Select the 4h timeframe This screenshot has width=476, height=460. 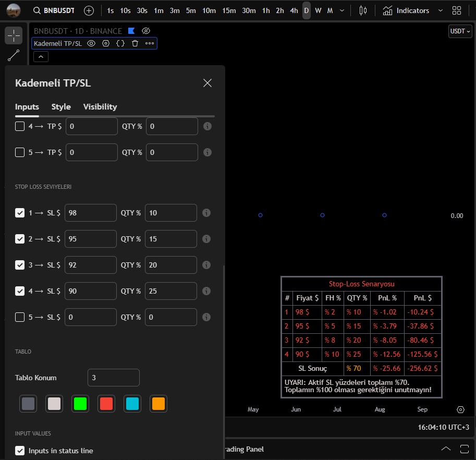tap(294, 10)
